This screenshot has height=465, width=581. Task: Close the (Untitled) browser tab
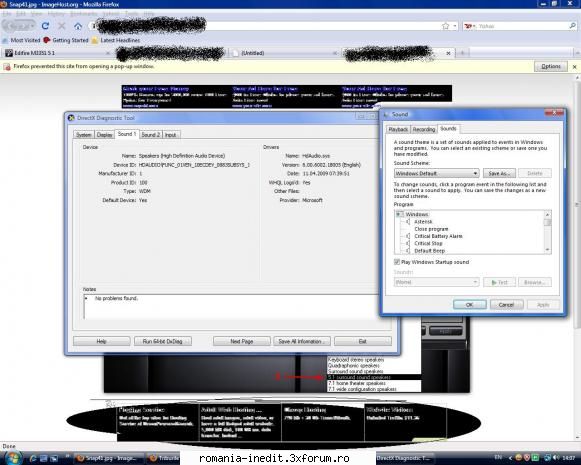[x=335, y=53]
